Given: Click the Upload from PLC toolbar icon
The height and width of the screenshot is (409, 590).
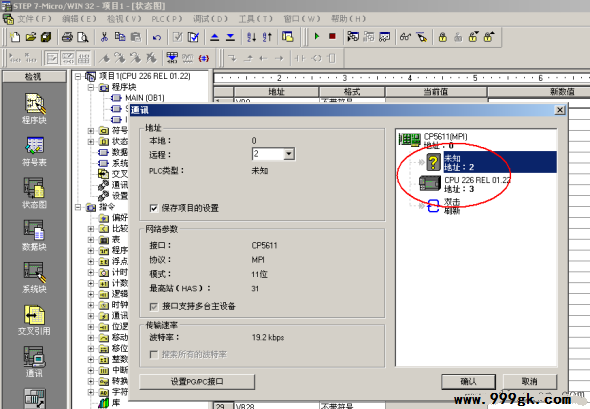Looking at the screenshot, I should tap(214, 37).
